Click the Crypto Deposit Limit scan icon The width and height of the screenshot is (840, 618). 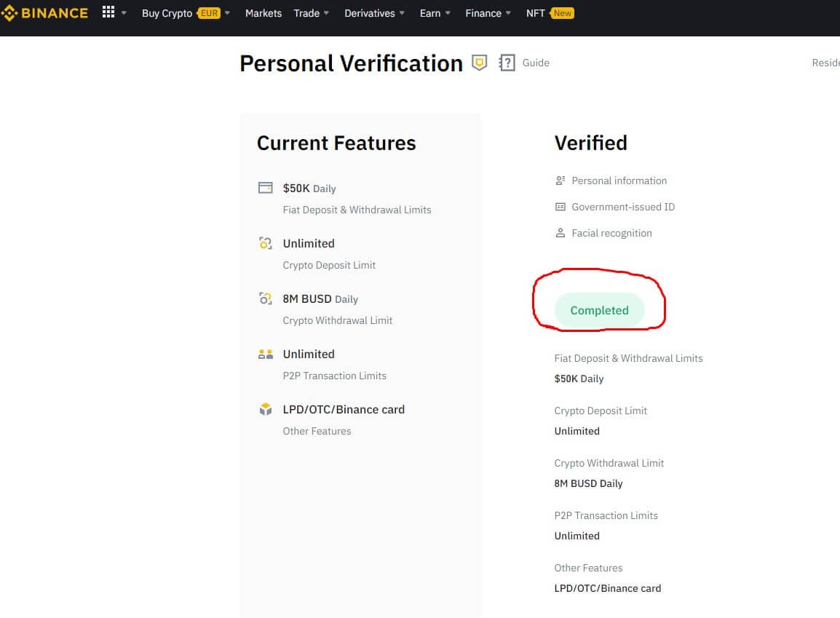(x=265, y=243)
